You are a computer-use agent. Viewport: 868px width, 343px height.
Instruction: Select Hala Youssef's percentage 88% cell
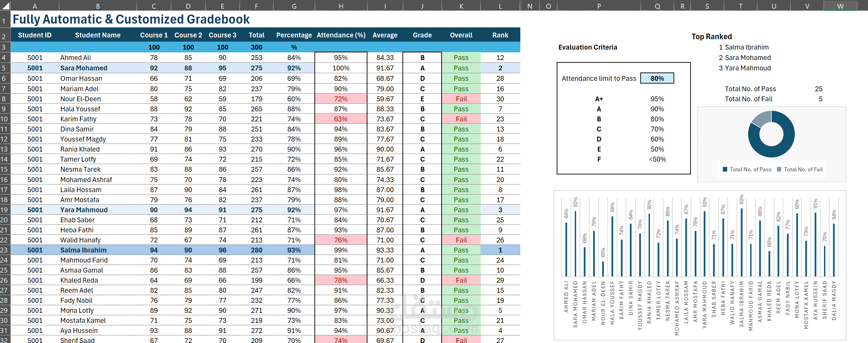click(294, 109)
